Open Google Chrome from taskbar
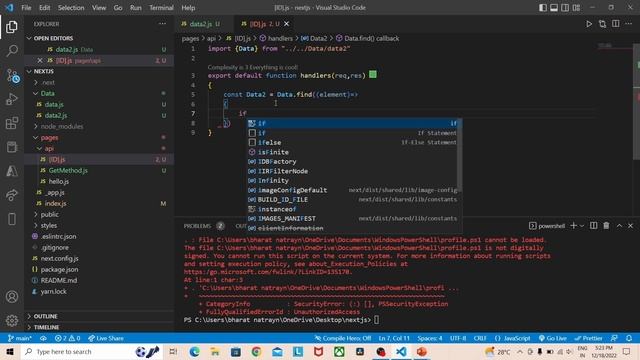Screen dimensions: 640x360 256,351
